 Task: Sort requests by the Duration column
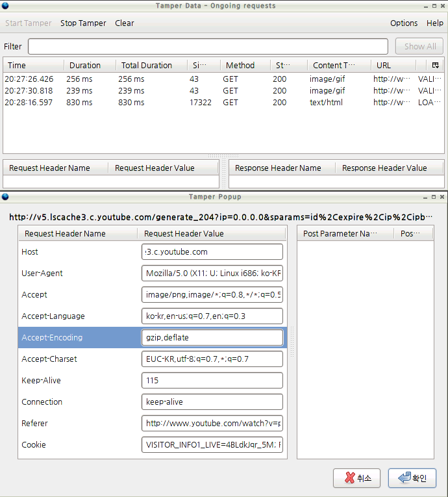pyautogui.click(x=90, y=66)
